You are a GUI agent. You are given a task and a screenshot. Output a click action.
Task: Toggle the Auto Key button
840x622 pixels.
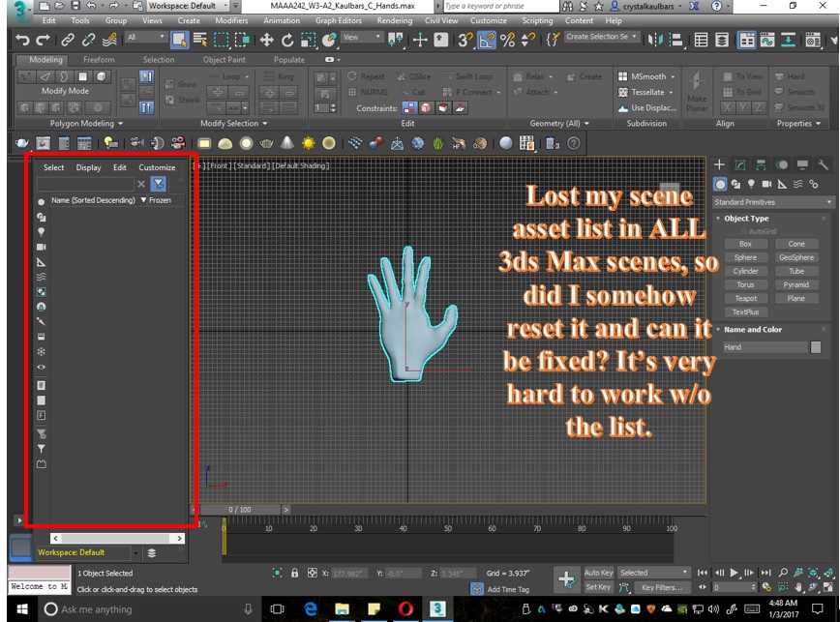[x=598, y=573]
